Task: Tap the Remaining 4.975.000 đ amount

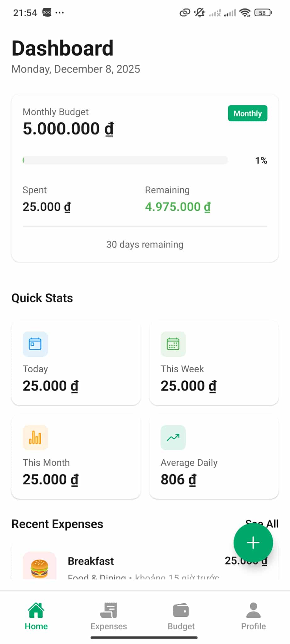Action: 178,207
